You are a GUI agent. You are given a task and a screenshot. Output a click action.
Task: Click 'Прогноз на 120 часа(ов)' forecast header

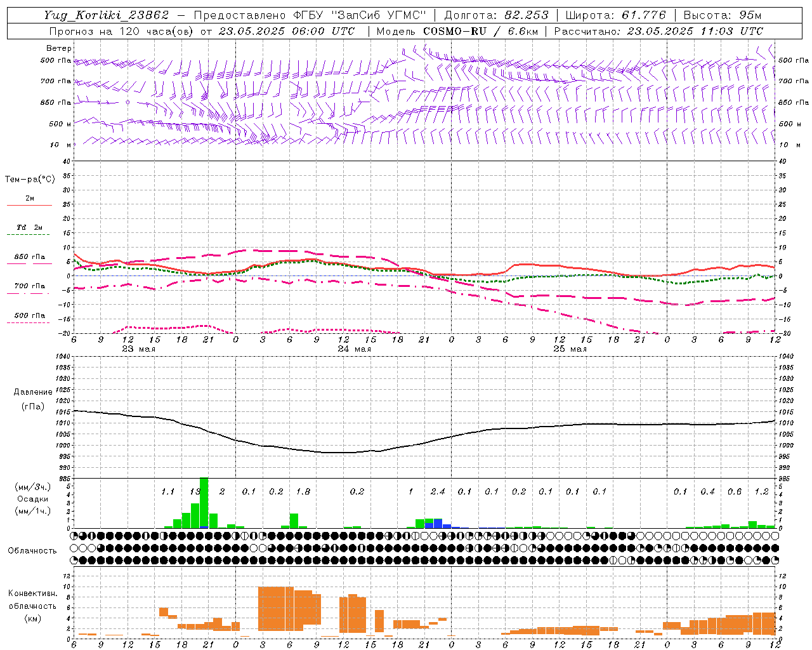122,31
